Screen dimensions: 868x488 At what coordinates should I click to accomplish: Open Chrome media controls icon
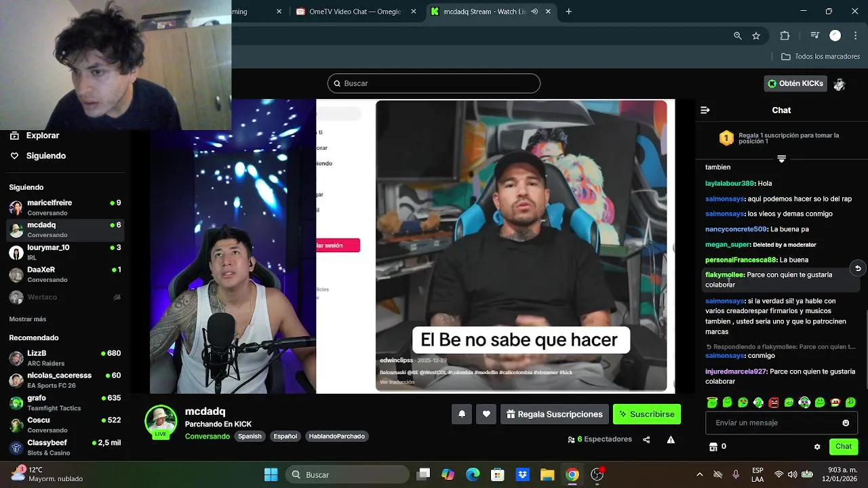click(x=815, y=36)
